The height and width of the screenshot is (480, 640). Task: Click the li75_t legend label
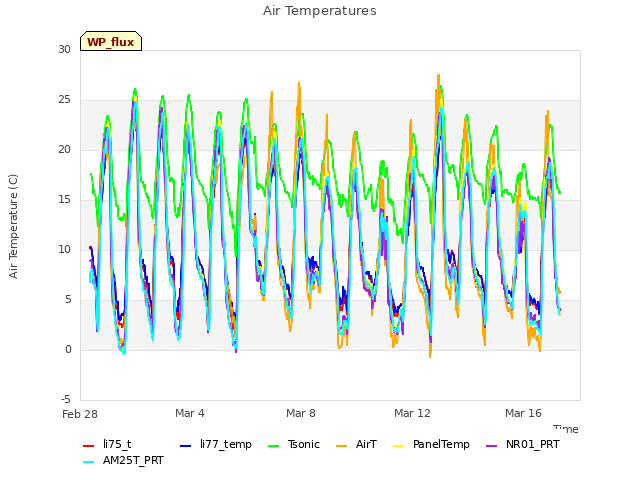pos(117,444)
